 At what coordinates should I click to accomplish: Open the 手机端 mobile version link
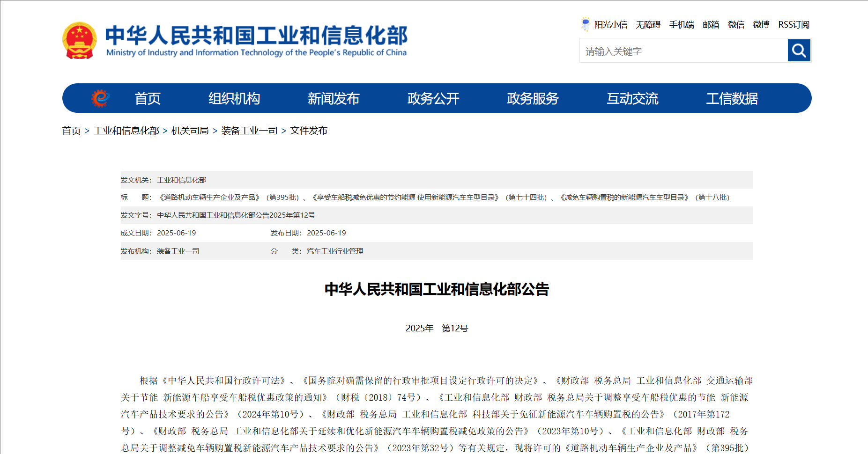coord(682,25)
